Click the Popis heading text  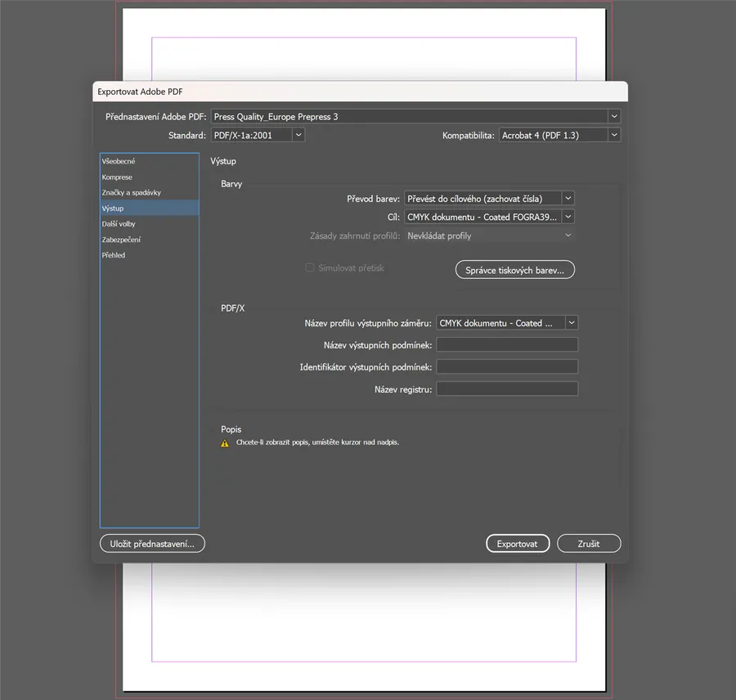(x=231, y=429)
